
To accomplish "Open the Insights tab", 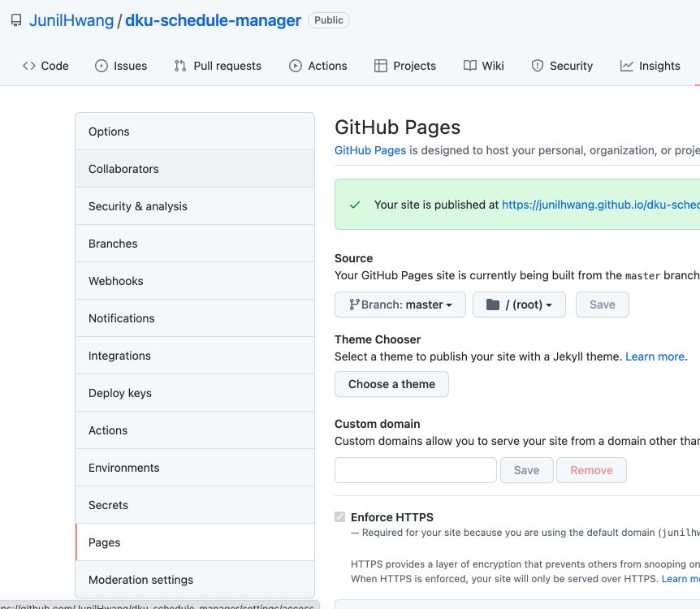I will (x=650, y=66).
